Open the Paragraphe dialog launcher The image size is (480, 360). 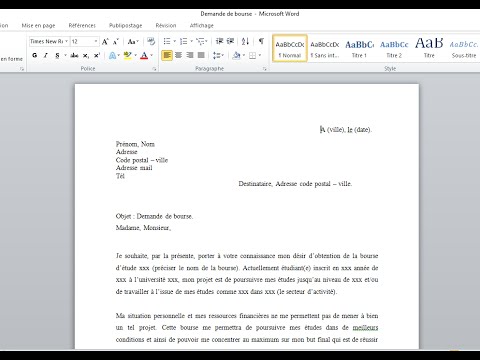click(x=264, y=69)
